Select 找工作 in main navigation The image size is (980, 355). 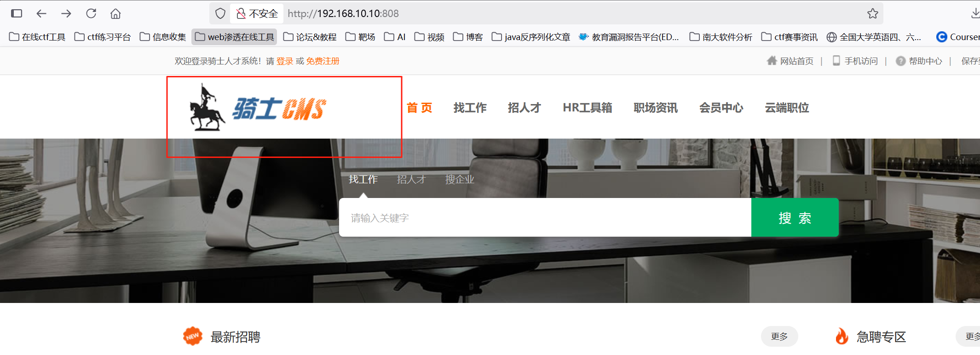[x=470, y=108]
